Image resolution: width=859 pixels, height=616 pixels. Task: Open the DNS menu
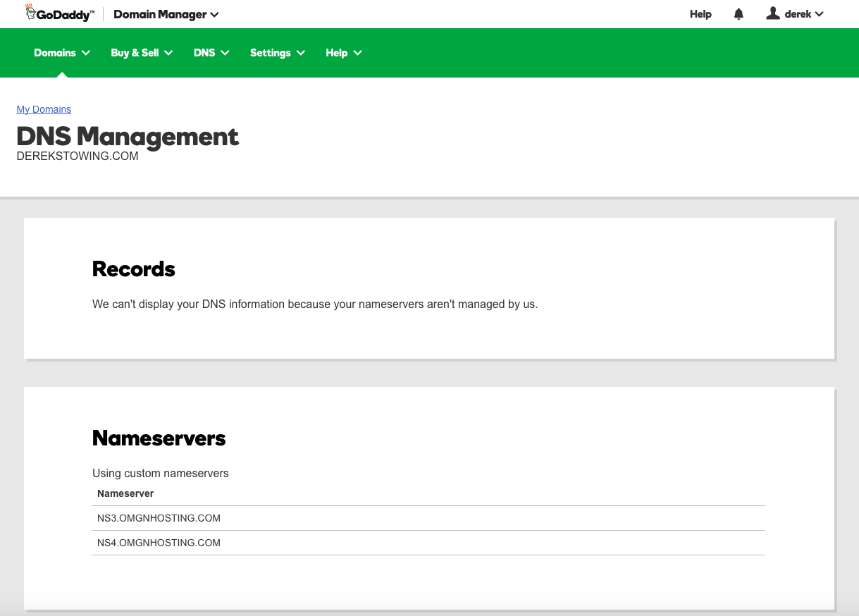[x=211, y=53]
